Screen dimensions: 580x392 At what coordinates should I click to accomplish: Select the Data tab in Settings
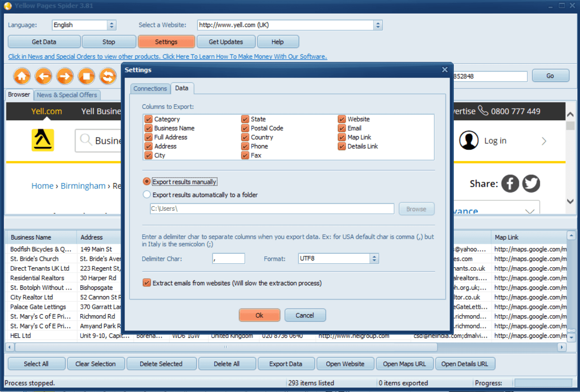(182, 88)
